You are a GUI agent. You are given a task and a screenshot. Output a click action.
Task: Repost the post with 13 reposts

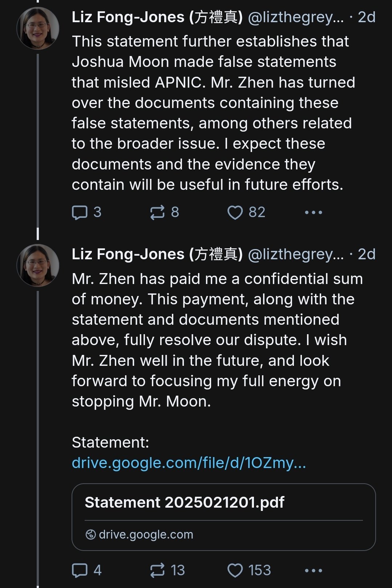[x=157, y=570]
